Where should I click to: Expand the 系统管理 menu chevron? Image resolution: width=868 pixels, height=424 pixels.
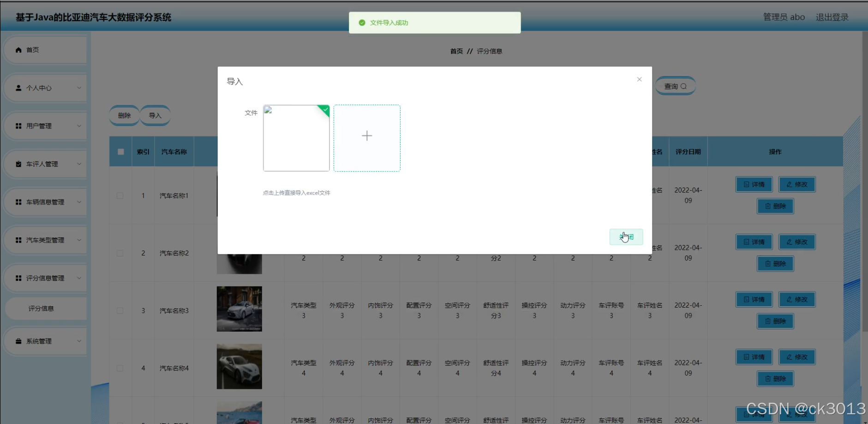79,341
